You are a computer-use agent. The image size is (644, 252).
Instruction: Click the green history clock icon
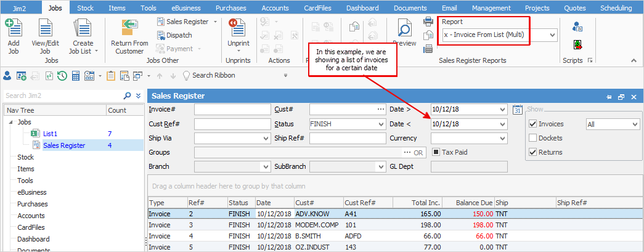[62, 76]
